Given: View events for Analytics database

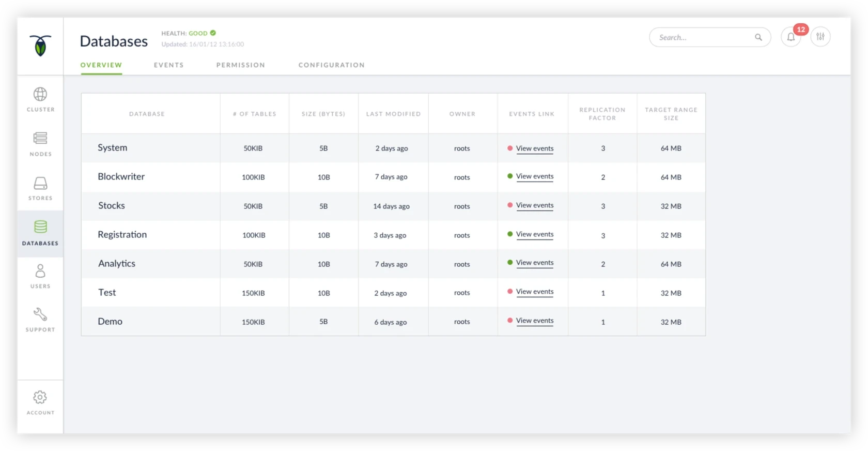Looking at the screenshot, I should pyautogui.click(x=535, y=263).
